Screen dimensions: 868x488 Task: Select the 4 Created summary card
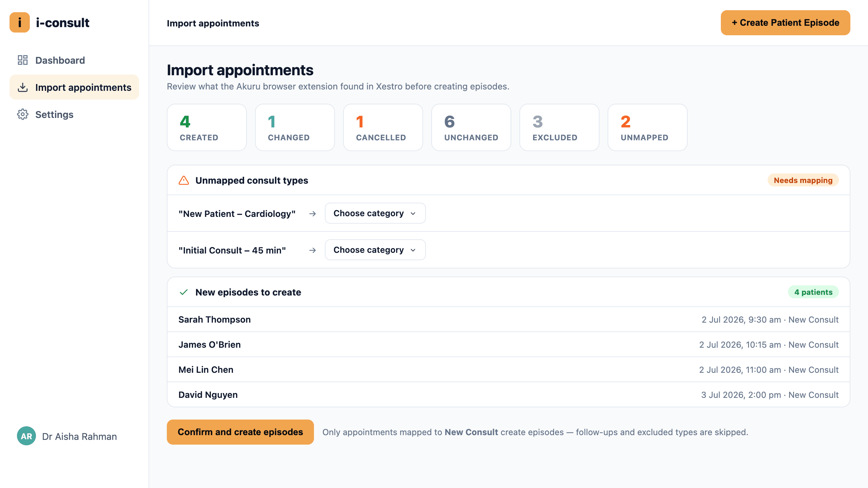[x=207, y=127]
